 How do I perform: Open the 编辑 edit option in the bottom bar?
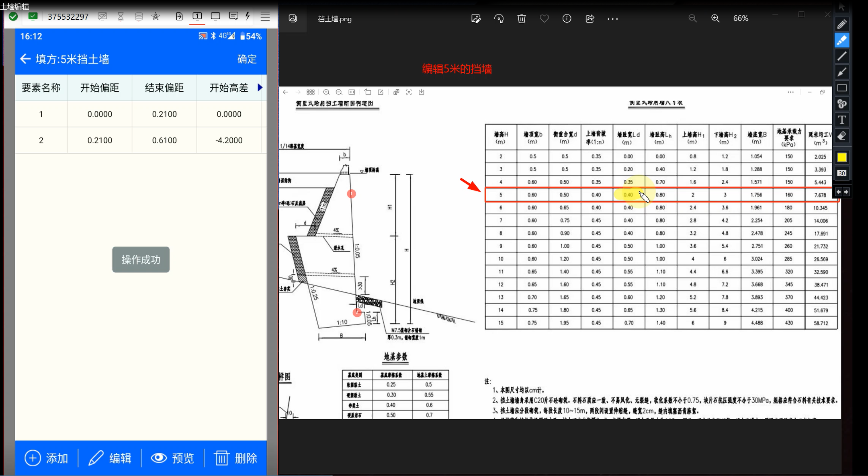pos(110,458)
